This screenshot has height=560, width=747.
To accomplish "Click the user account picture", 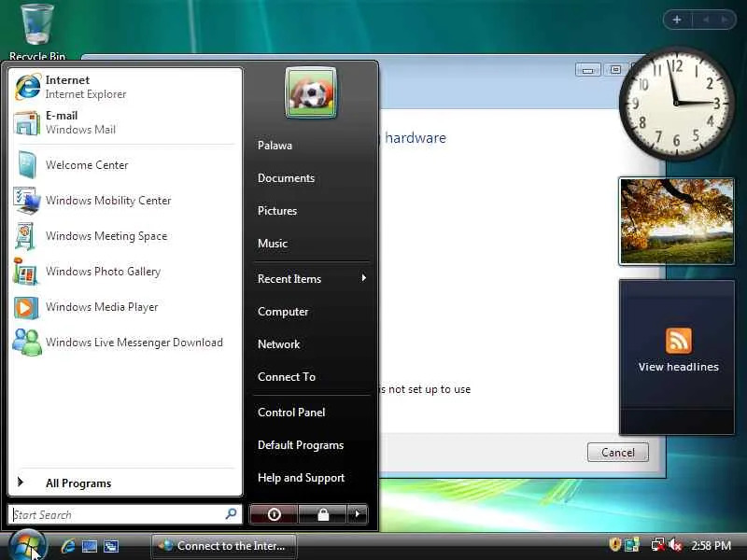I will click(311, 92).
